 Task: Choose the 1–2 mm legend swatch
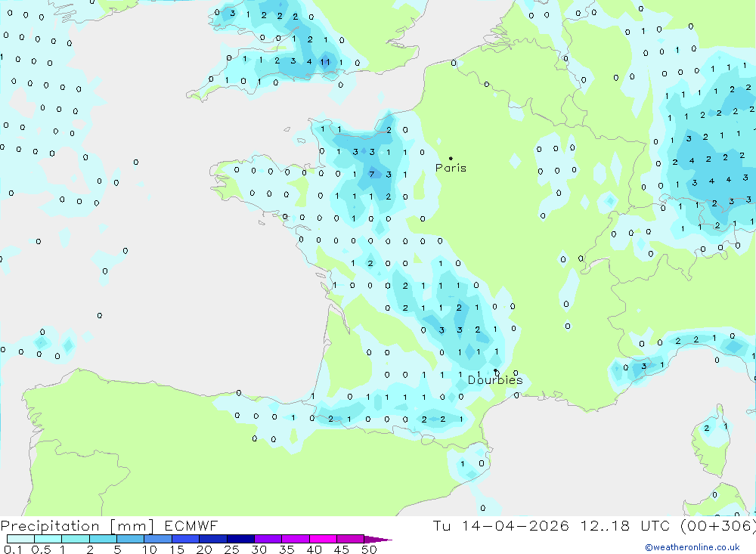pyautogui.click(x=76, y=539)
